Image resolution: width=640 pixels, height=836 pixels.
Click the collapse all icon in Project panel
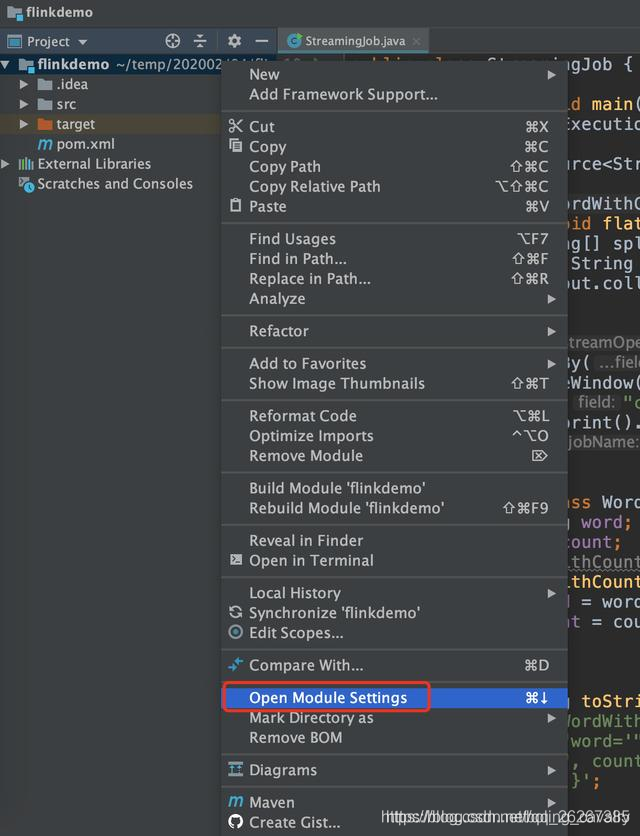200,41
